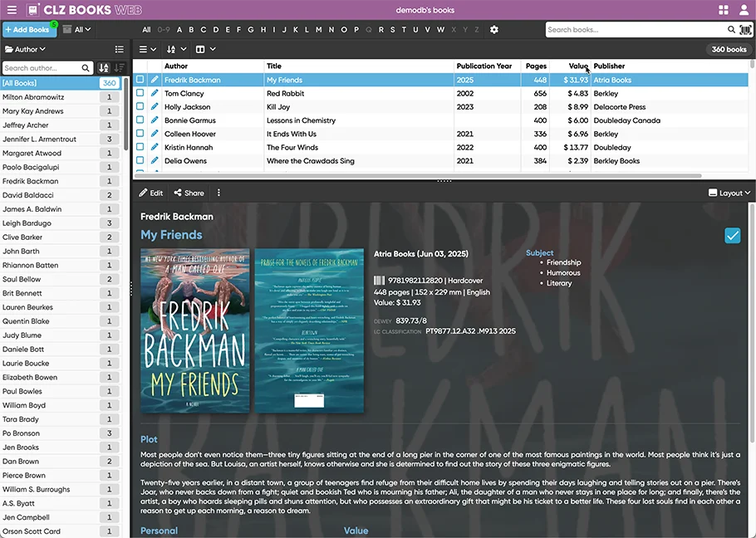Screen dimensions: 756x538
Task: Click the details panel vertical scrollbar
Action: [752, 323]
